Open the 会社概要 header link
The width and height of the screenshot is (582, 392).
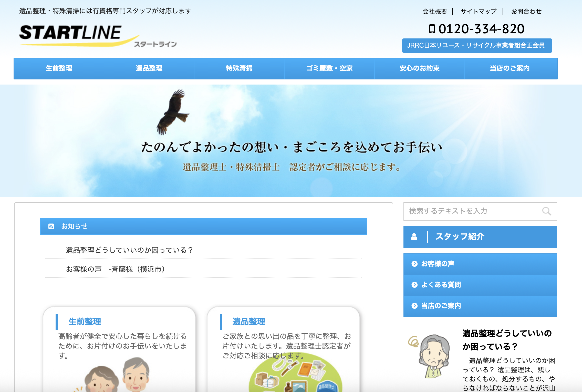coord(435,12)
